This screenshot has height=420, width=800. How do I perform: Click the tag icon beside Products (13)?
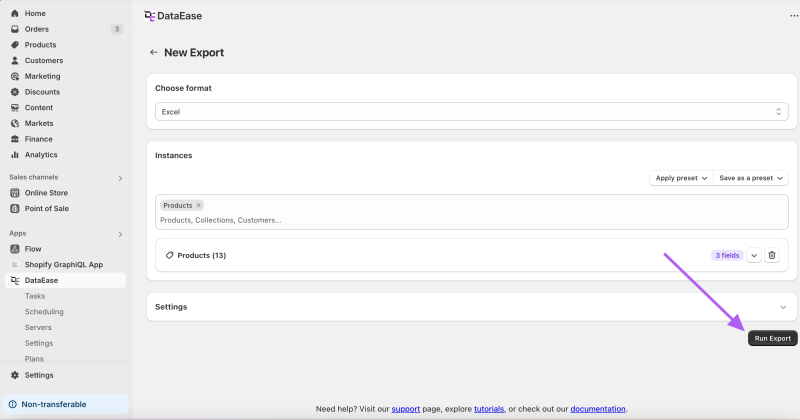tap(169, 255)
